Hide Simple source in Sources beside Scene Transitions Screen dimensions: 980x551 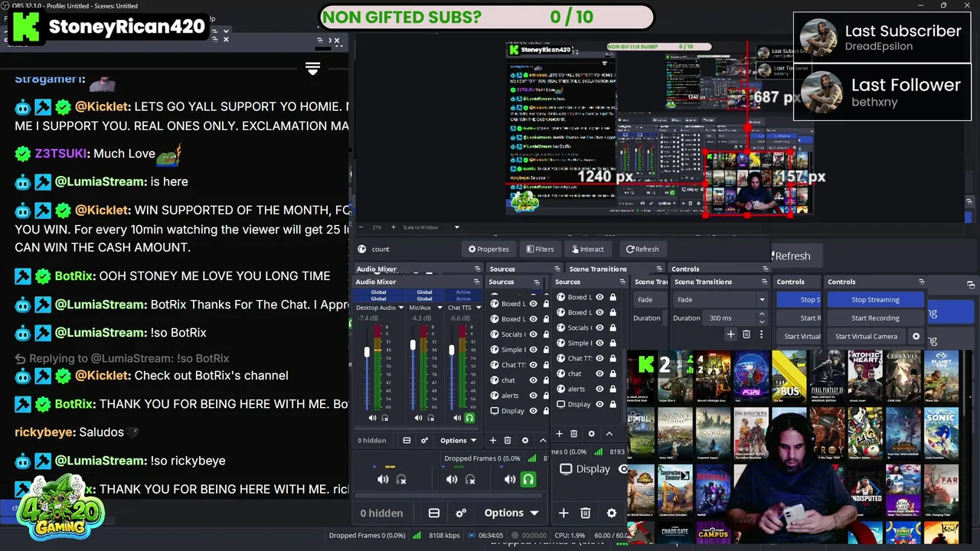pos(599,343)
